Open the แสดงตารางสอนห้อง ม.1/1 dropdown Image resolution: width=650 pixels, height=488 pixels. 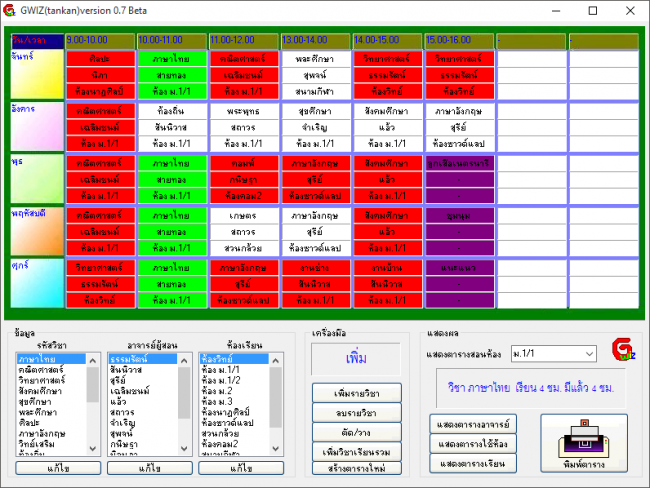click(x=553, y=354)
